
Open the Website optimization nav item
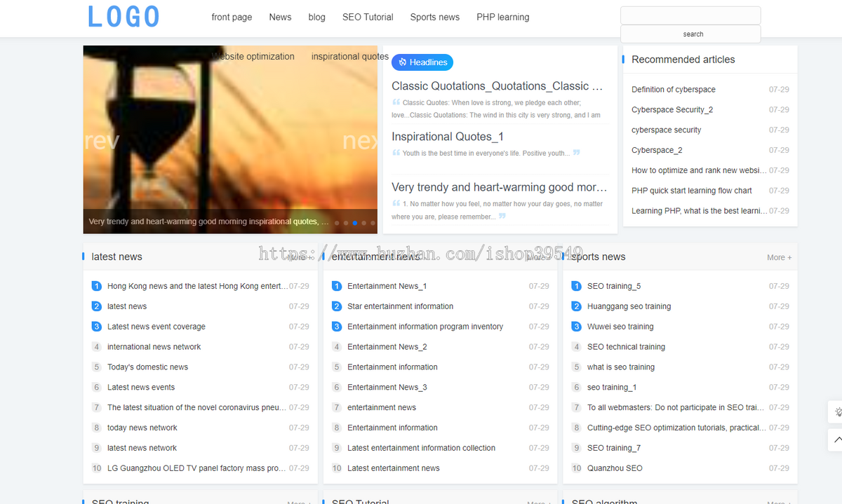(253, 56)
